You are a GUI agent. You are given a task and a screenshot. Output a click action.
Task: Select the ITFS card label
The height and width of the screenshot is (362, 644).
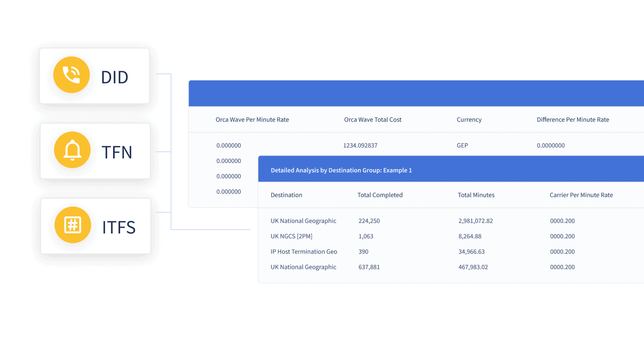tap(119, 227)
